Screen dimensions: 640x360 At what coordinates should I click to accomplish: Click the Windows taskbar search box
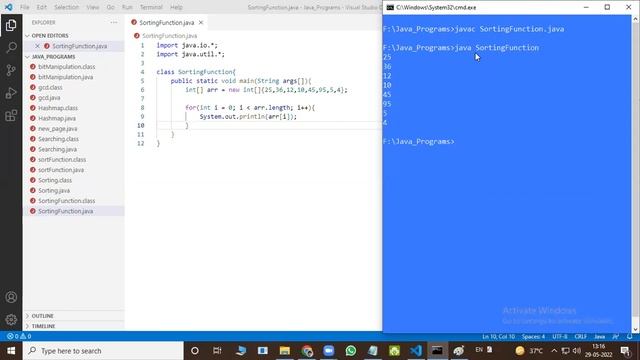103,351
